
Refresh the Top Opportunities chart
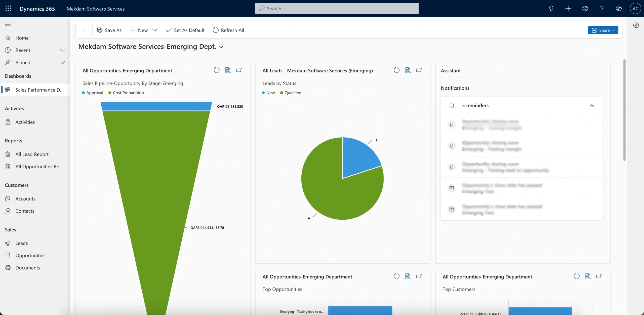(x=397, y=276)
